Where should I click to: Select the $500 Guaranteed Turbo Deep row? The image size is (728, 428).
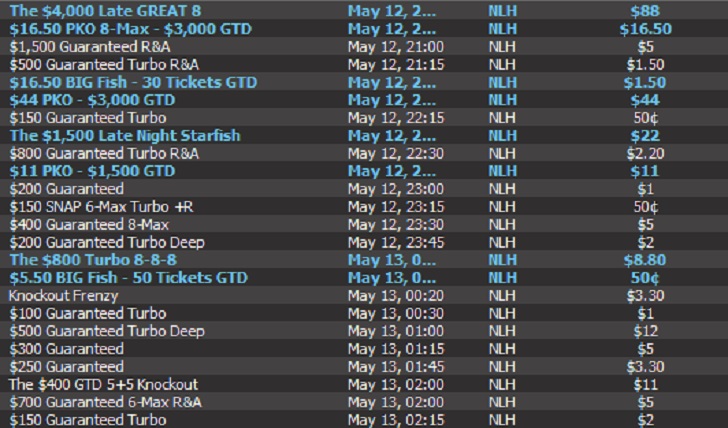(364, 331)
